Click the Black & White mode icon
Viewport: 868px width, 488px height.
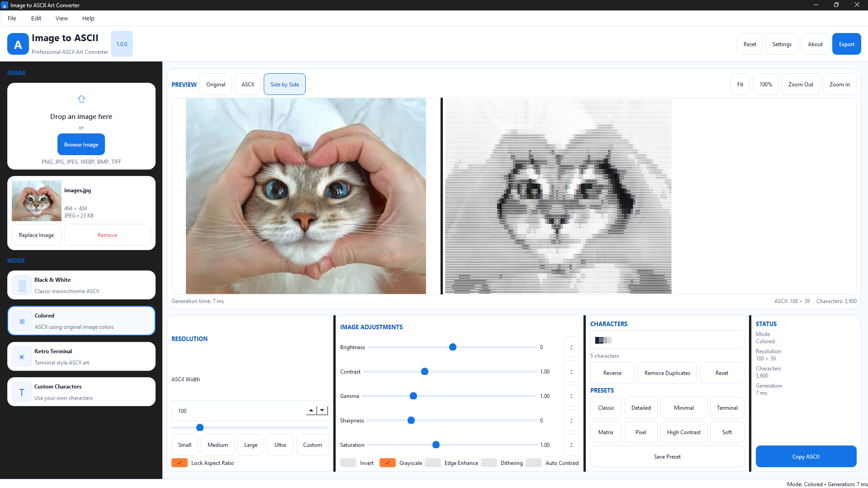point(22,285)
